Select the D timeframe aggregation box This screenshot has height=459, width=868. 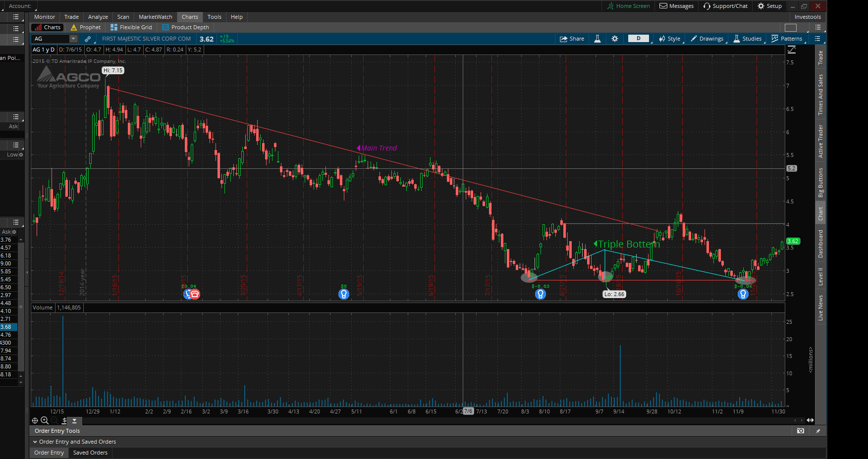point(638,39)
